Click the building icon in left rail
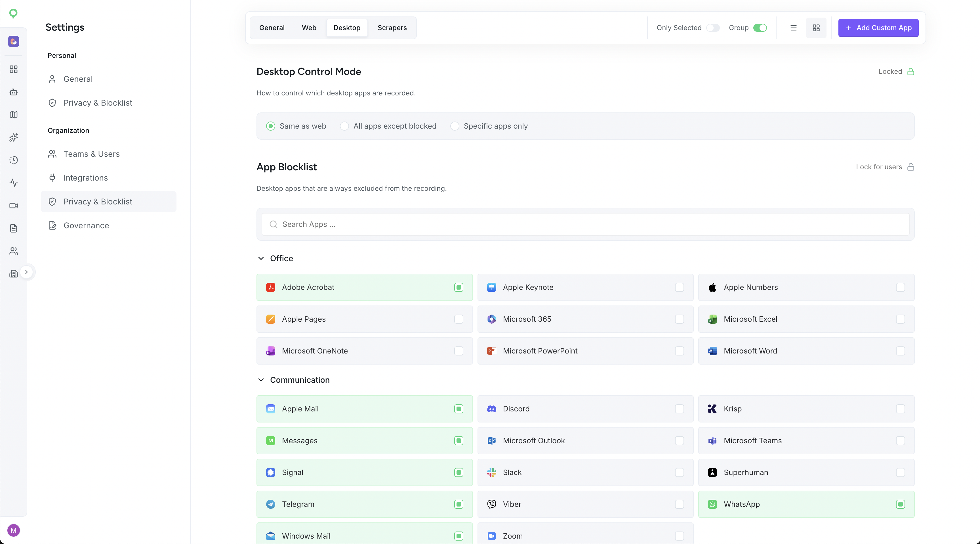This screenshot has width=980, height=544. click(x=14, y=274)
